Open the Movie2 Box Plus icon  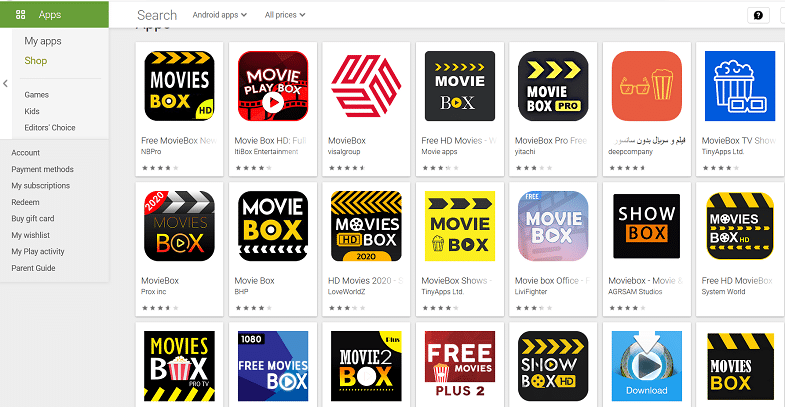pyautogui.click(x=366, y=366)
